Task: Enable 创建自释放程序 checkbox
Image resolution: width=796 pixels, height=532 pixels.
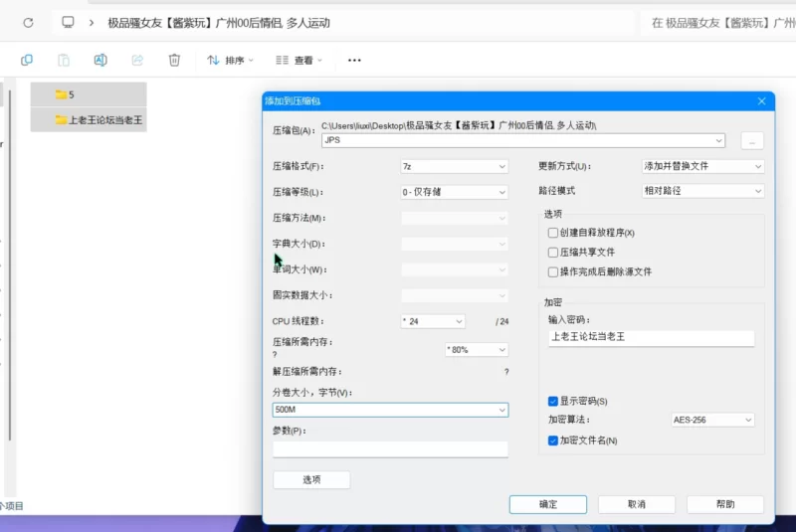Action: tap(553, 233)
